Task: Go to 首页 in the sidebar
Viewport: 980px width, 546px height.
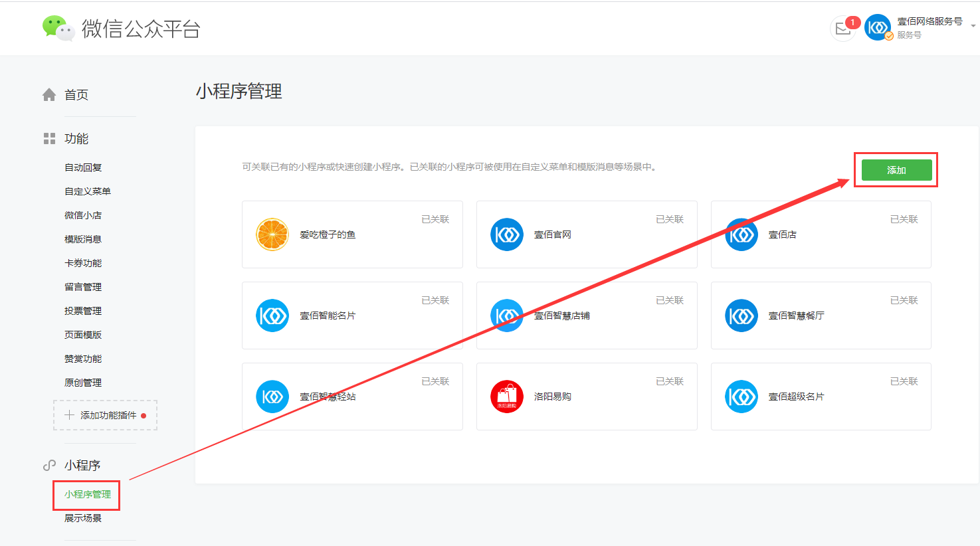Action: click(x=76, y=95)
